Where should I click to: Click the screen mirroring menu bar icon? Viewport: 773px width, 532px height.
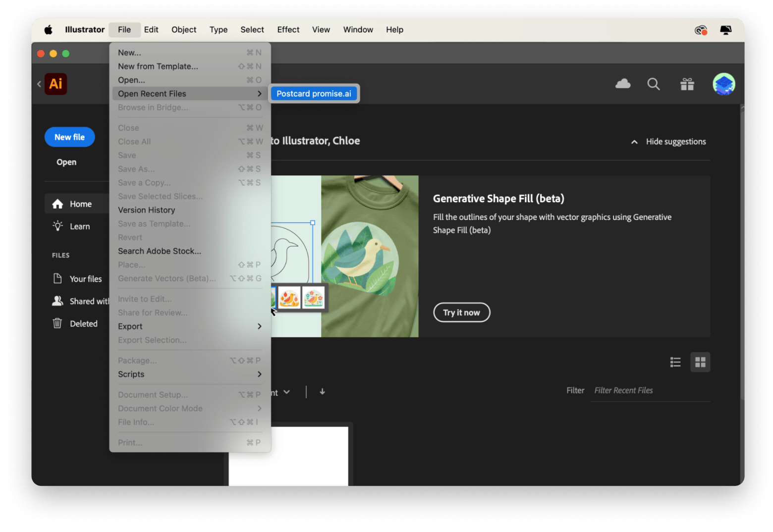[726, 30]
